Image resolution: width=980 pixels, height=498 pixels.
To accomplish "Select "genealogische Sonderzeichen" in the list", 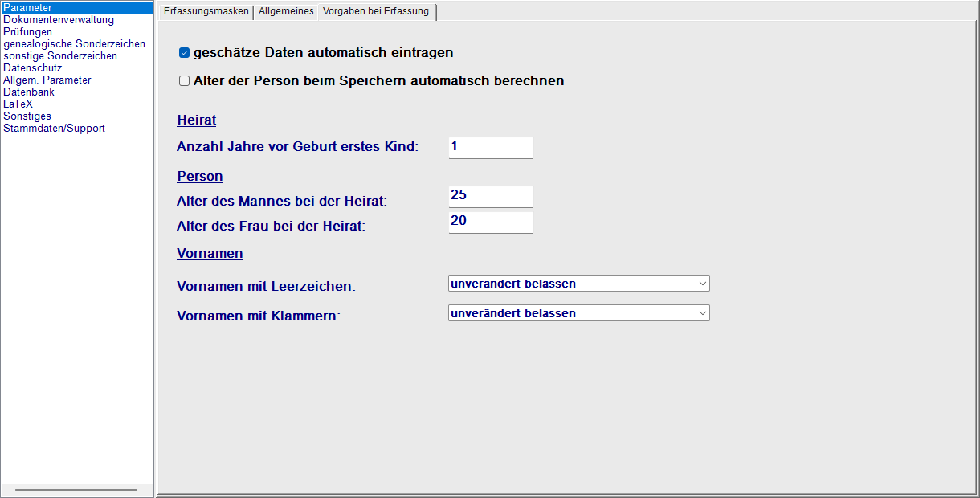I will tap(73, 43).
